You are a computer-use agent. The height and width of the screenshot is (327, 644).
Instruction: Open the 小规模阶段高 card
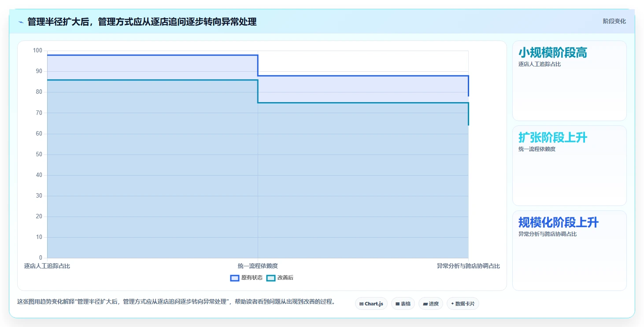[570, 81]
